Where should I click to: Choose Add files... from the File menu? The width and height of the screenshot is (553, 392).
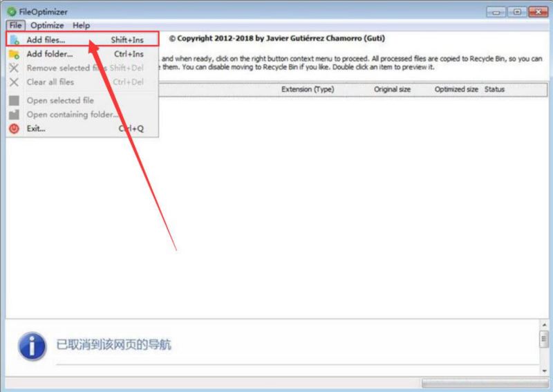coord(82,40)
